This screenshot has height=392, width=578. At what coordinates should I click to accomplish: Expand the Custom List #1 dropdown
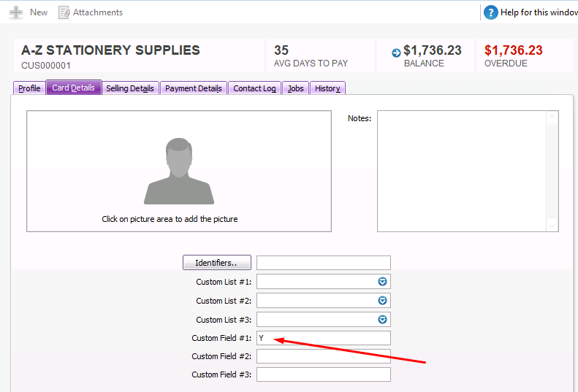[382, 282]
